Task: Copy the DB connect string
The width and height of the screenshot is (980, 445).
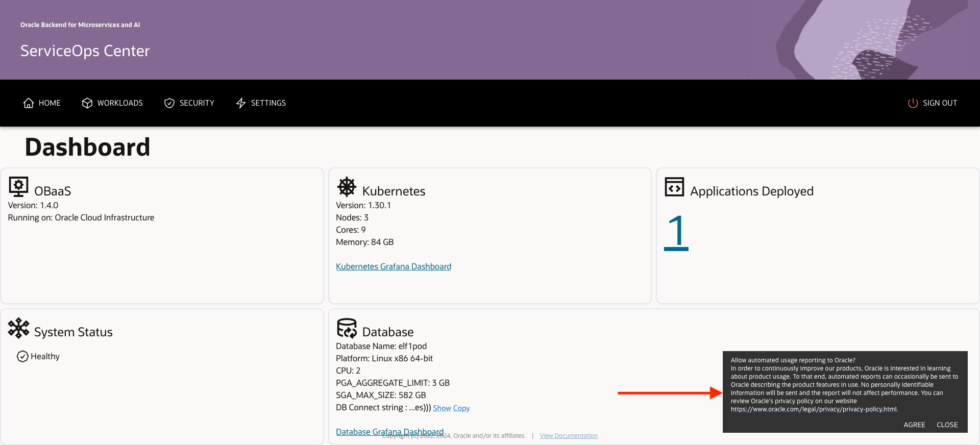Action: tap(461, 408)
